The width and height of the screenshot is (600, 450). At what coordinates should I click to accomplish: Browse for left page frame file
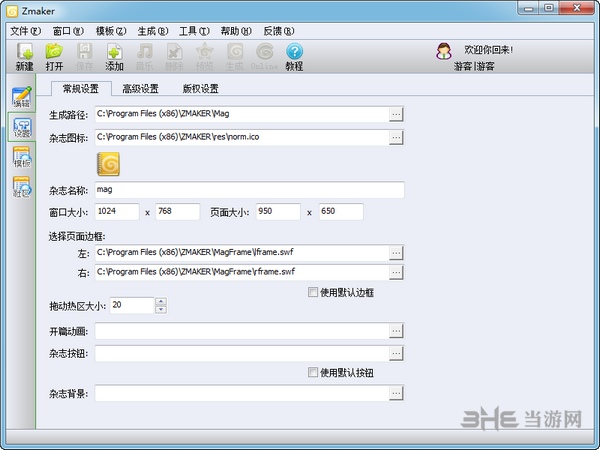[396, 253]
